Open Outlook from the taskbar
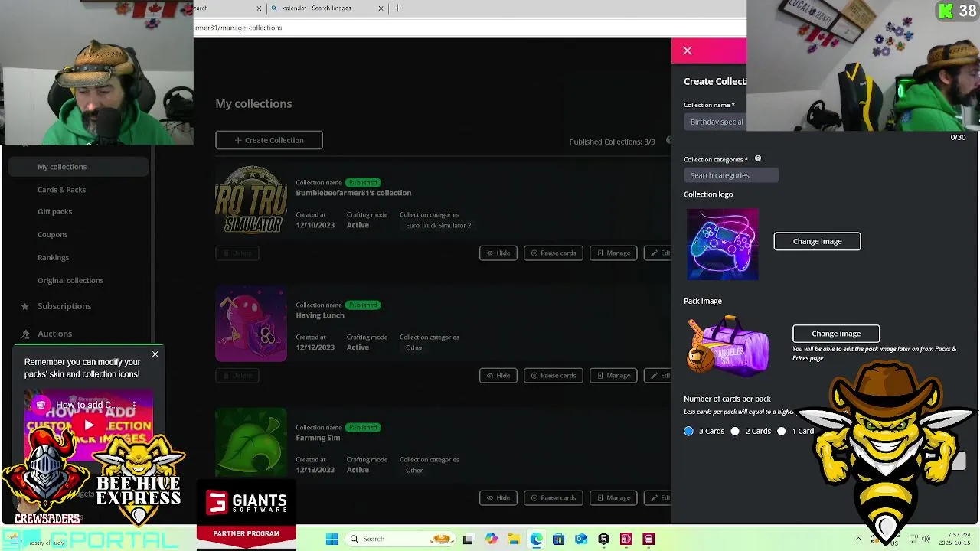Viewport: 980px width, 551px height. click(581, 540)
